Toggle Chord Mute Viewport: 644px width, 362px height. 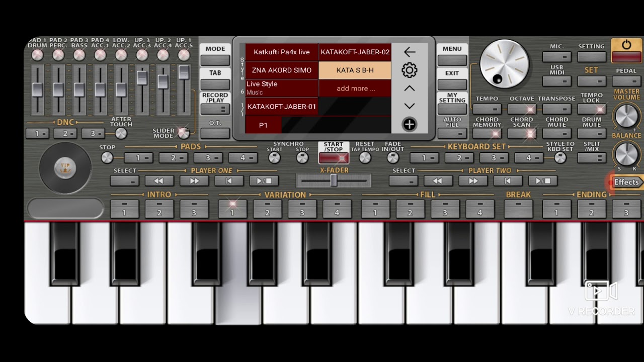tap(557, 133)
